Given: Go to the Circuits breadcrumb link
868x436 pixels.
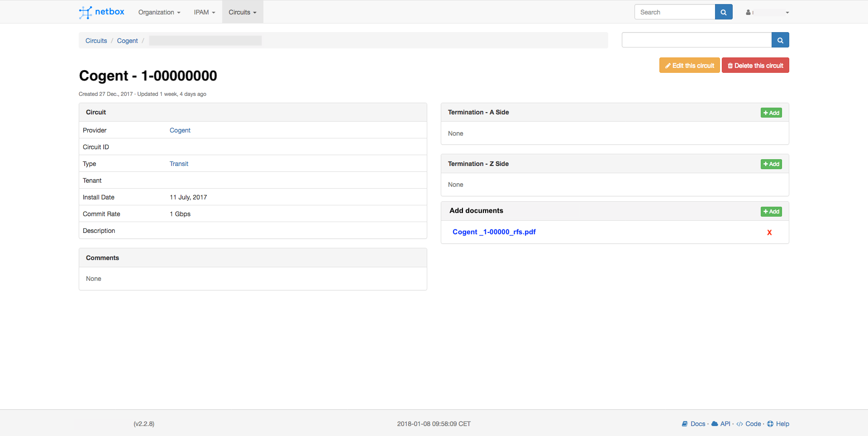Looking at the screenshot, I should [96, 41].
